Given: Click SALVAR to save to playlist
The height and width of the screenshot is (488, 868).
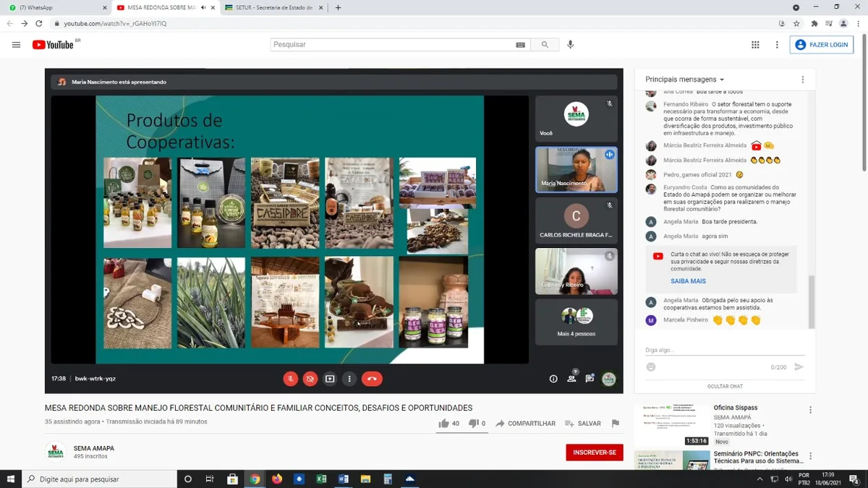Looking at the screenshot, I should click(583, 424).
